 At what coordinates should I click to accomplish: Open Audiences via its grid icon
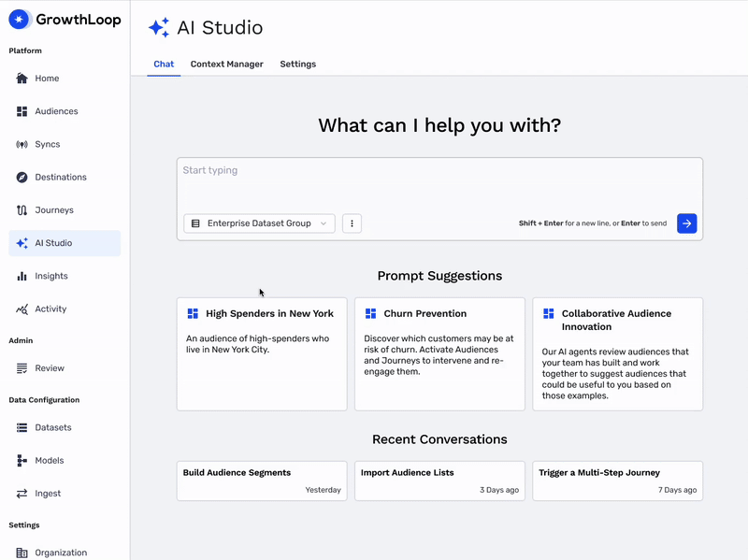coord(22,111)
